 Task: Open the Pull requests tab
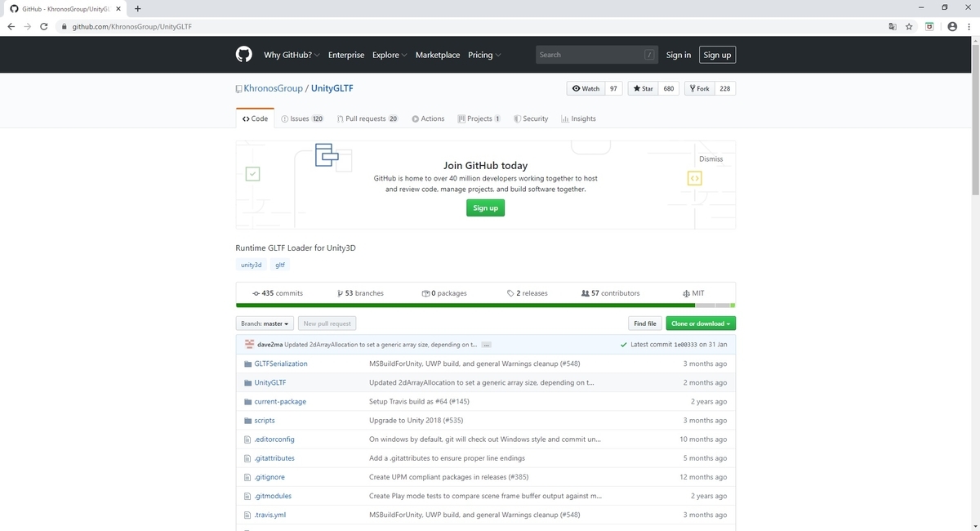coord(367,118)
